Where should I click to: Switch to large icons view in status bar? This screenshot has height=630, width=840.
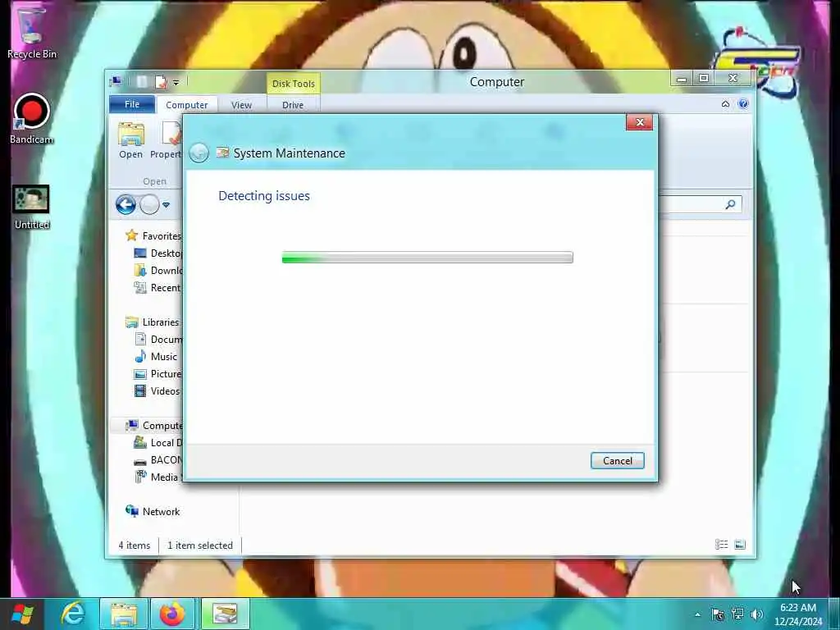tap(740, 545)
